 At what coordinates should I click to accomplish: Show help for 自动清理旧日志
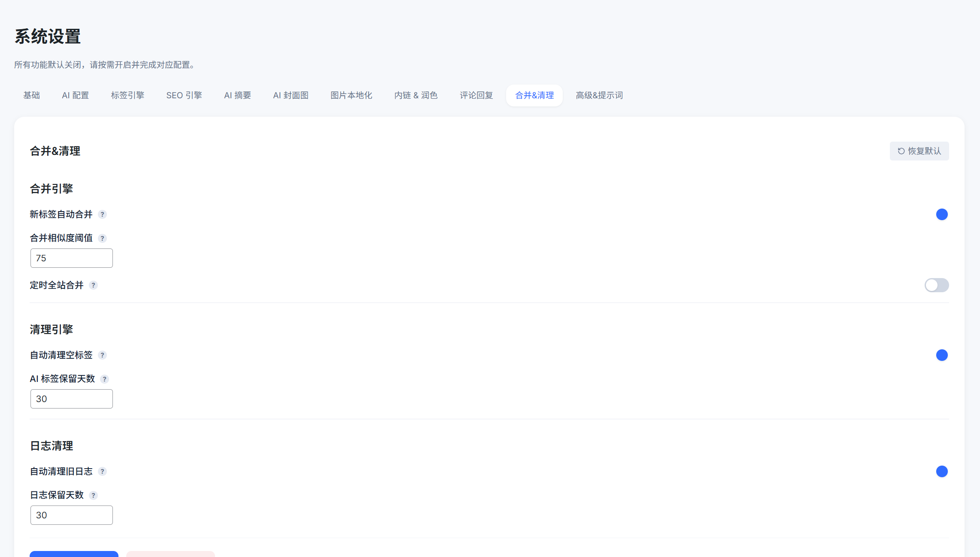(x=102, y=472)
